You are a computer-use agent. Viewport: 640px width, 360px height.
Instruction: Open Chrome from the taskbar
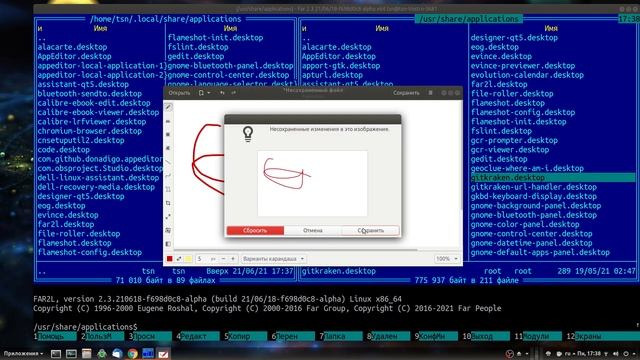[132, 353]
